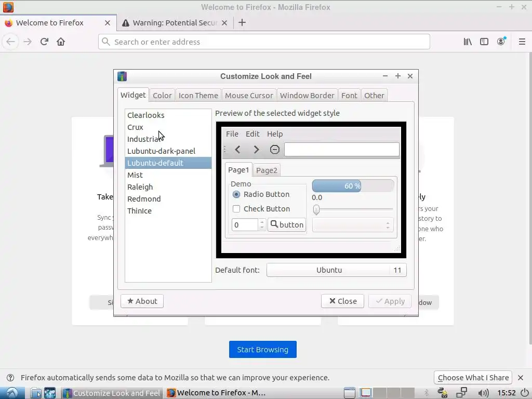
Task: Open the software update tray icon
Action: pyautogui.click(x=443, y=393)
